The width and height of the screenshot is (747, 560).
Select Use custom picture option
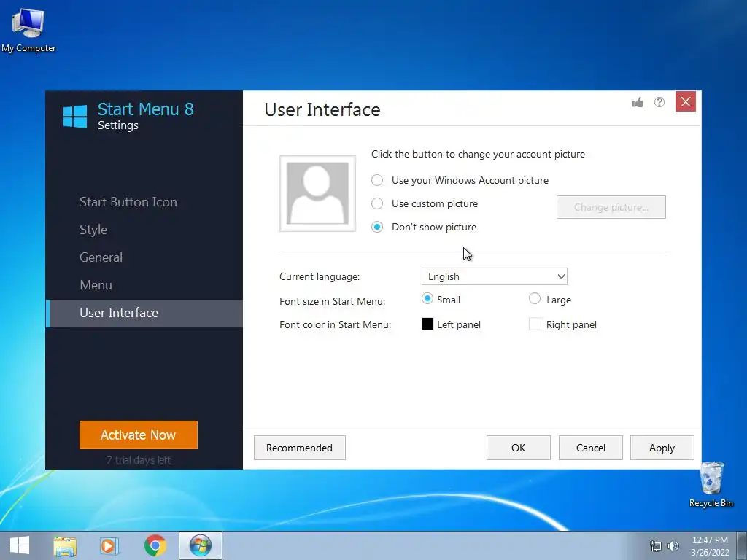point(377,203)
